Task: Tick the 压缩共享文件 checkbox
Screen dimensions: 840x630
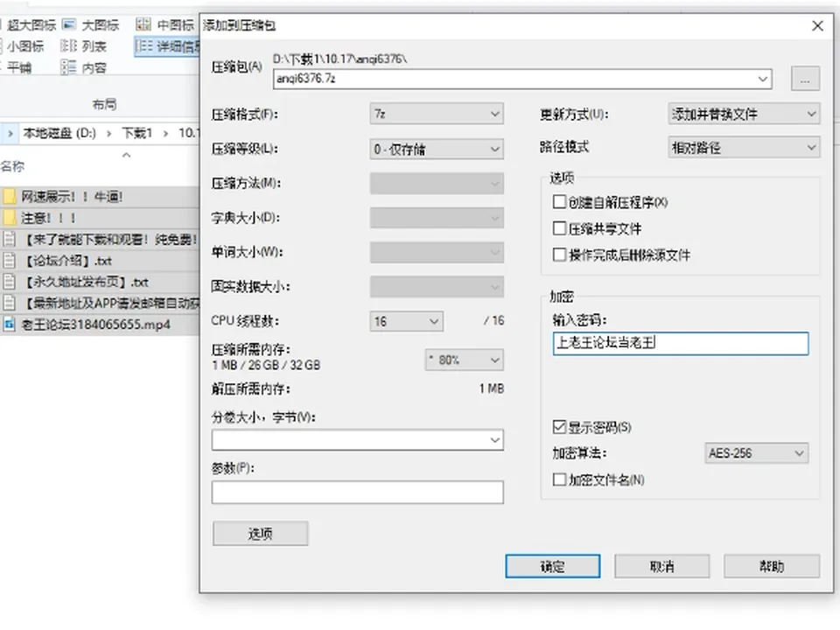Action: pyautogui.click(x=559, y=228)
